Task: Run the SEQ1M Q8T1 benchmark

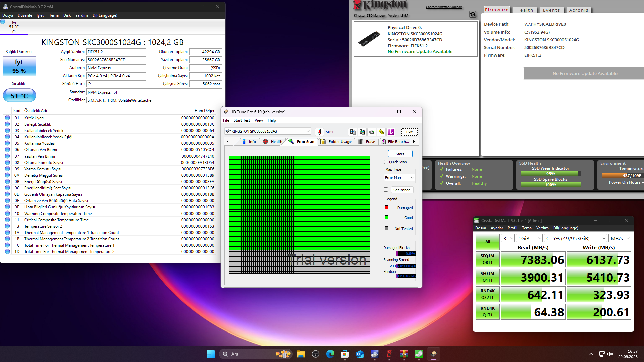Action: pyautogui.click(x=488, y=259)
